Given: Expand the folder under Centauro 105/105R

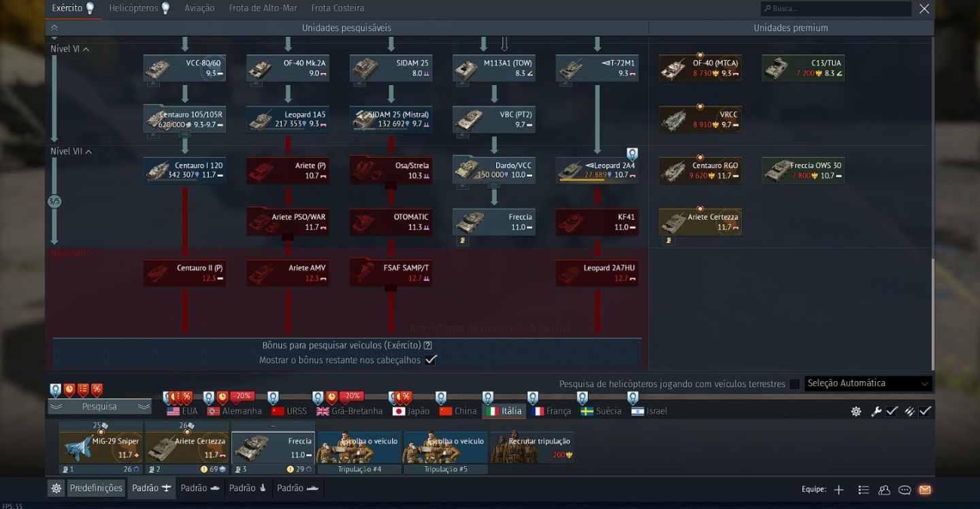Looking at the screenshot, I should 184,135.
